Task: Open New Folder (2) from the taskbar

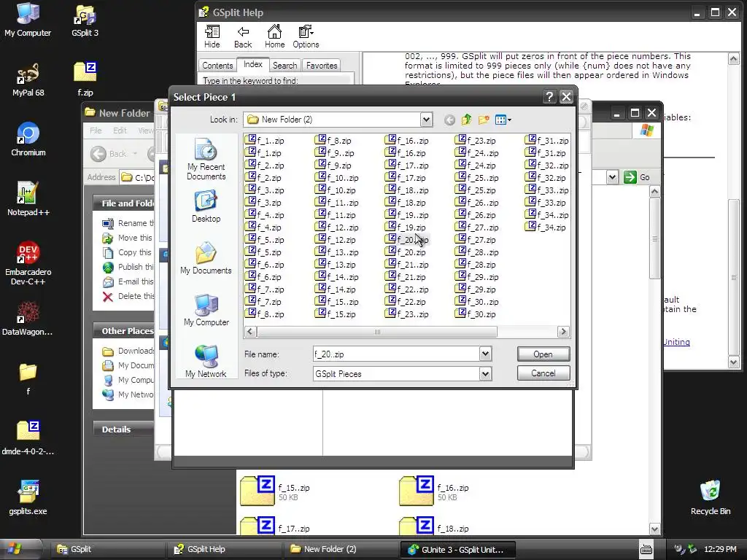Action: pos(341,549)
